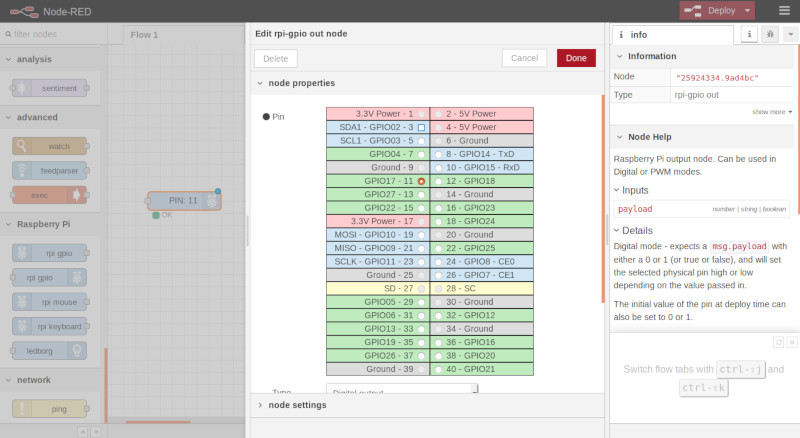Select the rpi gpio input node

(x=49, y=253)
